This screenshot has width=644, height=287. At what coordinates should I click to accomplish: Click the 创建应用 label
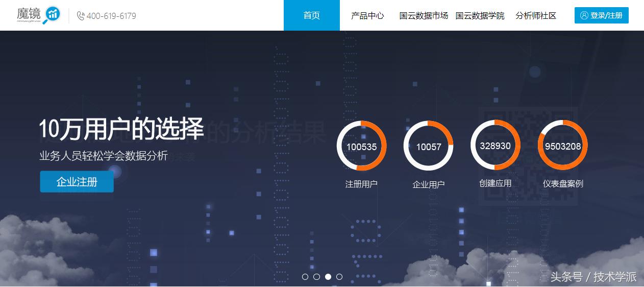tap(496, 183)
